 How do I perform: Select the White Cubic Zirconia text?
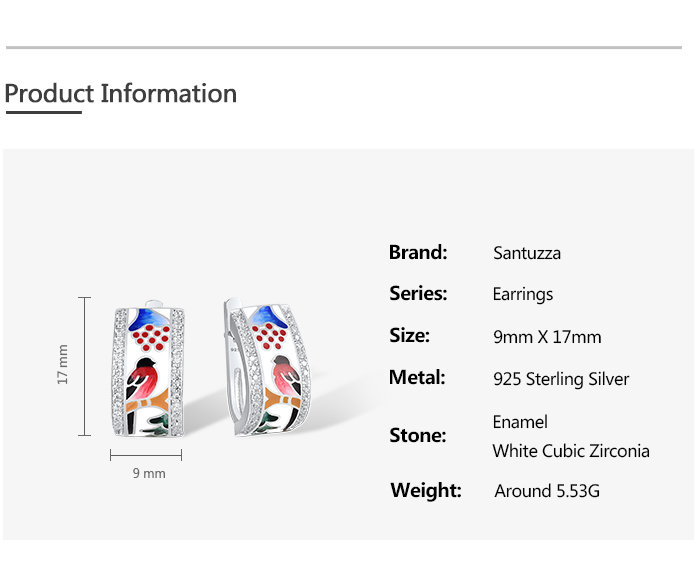click(x=570, y=451)
